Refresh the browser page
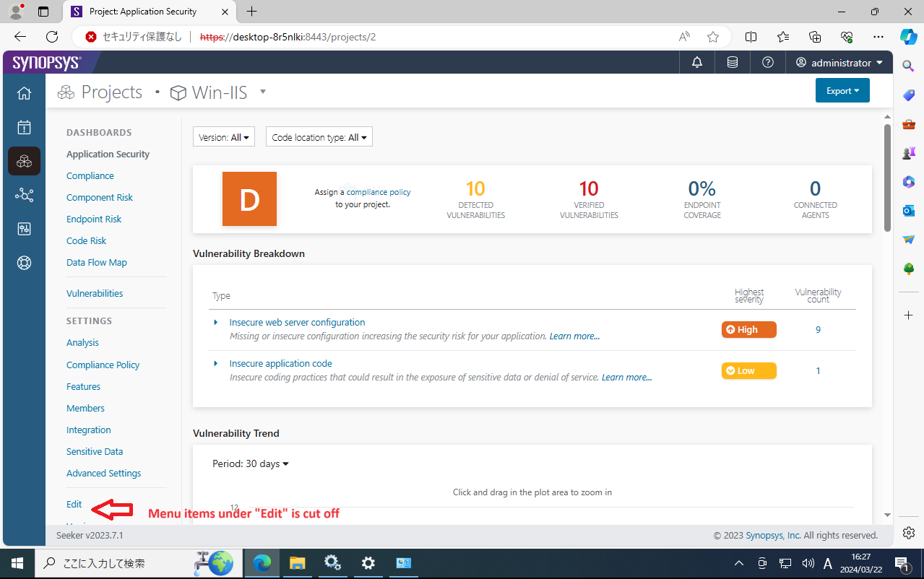The width and height of the screenshot is (924, 579). click(52, 37)
